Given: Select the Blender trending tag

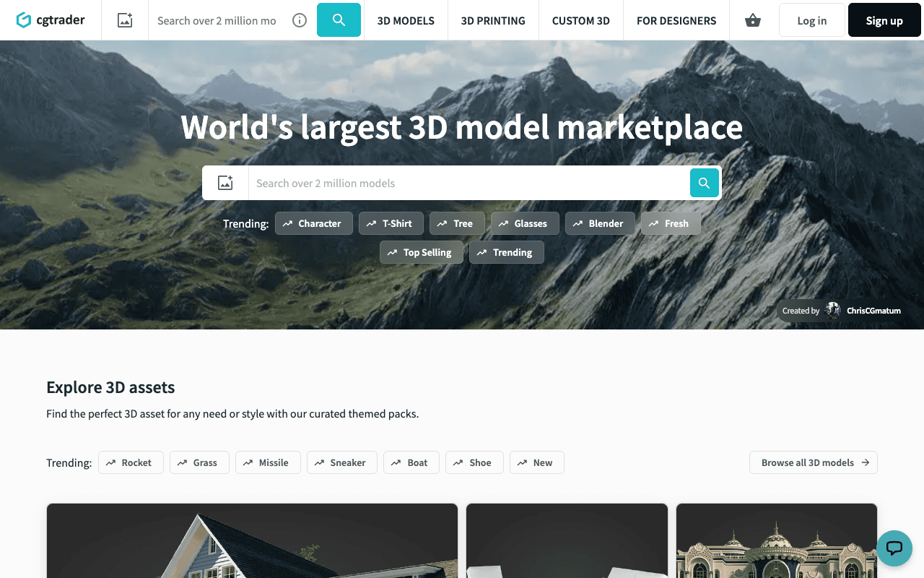Looking at the screenshot, I should coord(600,223).
